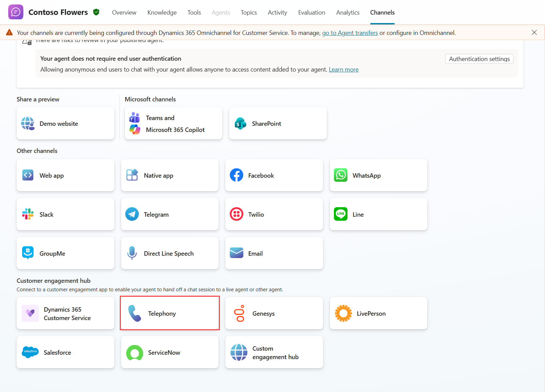Follow the 'go to Agent transfers' link
Screen dimensions: 545x392
pyautogui.click(x=350, y=33)
